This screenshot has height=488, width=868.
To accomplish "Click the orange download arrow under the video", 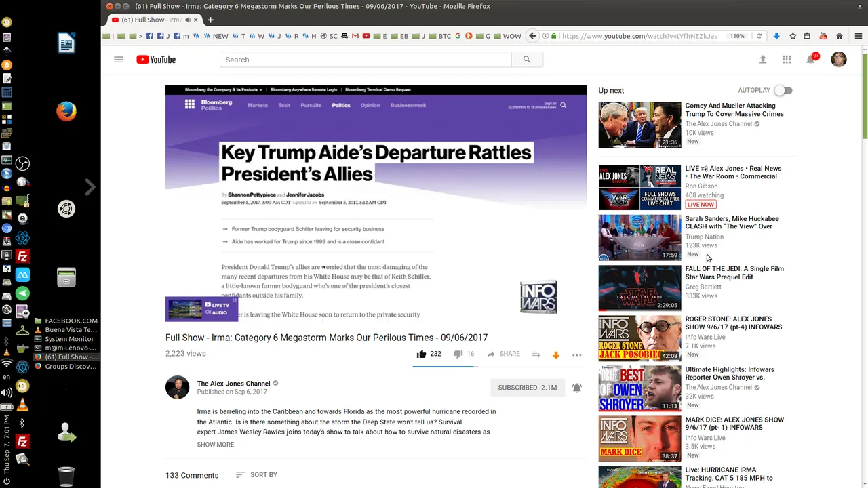I will pos(556,354).
